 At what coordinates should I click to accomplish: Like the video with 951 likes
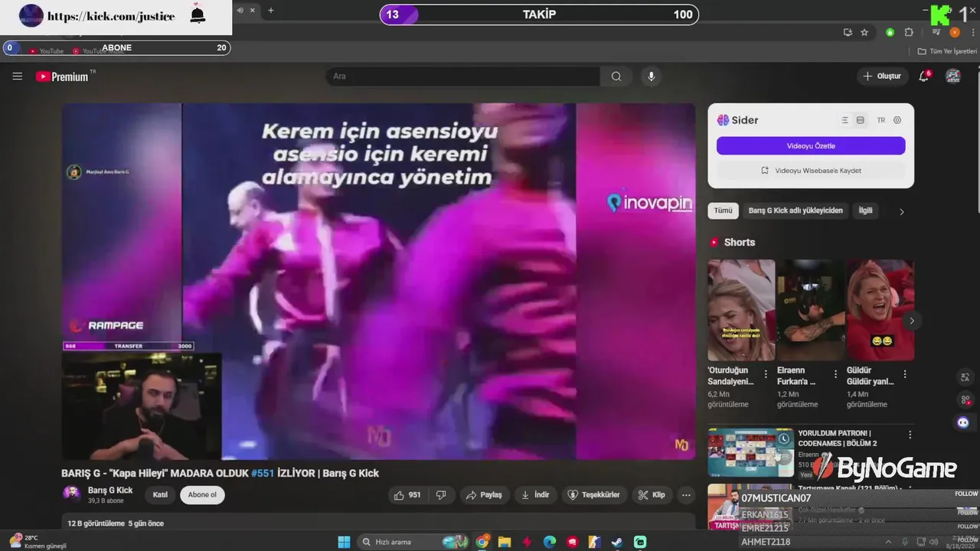point(407,495)
